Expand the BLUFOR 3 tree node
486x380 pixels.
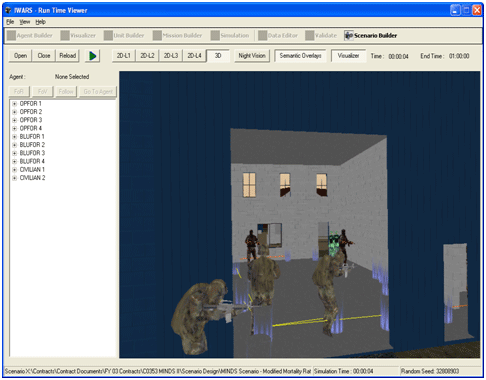pyautogui.click(x=14, y=153)
